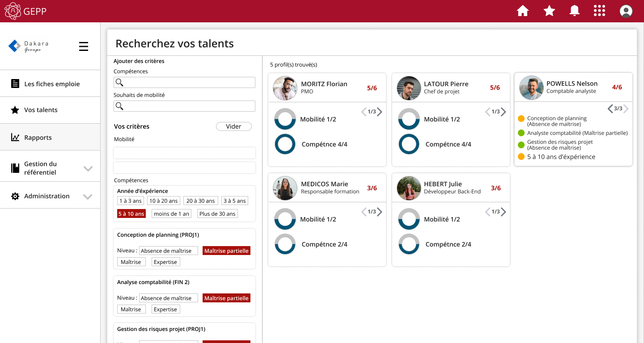This screenshot has height=343, width=644.
Task: Open the apps grid icon
Action: (599, 11)
